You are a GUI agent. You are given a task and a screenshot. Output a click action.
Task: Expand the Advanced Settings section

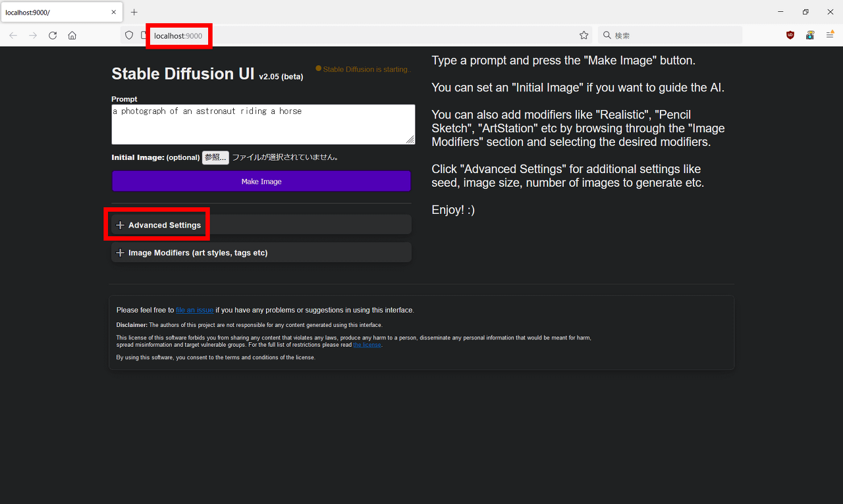261,225
